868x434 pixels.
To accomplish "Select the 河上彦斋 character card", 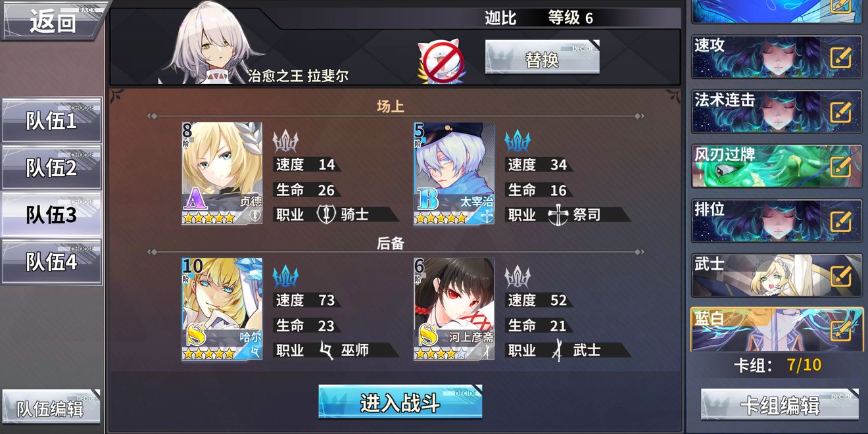I will [454, 309].
